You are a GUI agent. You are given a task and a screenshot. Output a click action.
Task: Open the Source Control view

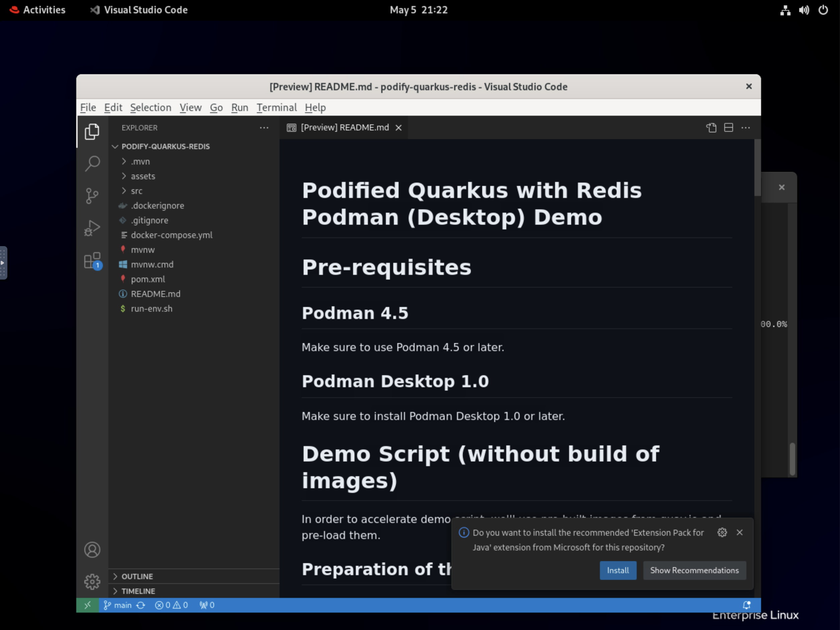[x=92, y=196]
